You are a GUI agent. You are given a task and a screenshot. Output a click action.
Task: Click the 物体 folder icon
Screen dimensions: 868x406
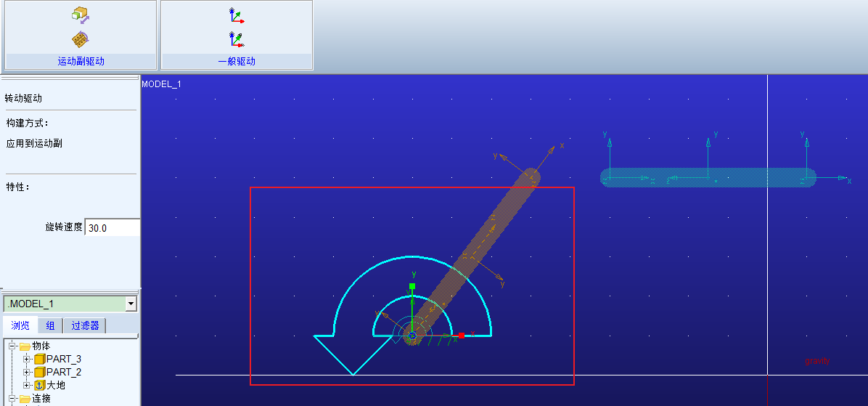pyautogui.click(x=25, y=346)
